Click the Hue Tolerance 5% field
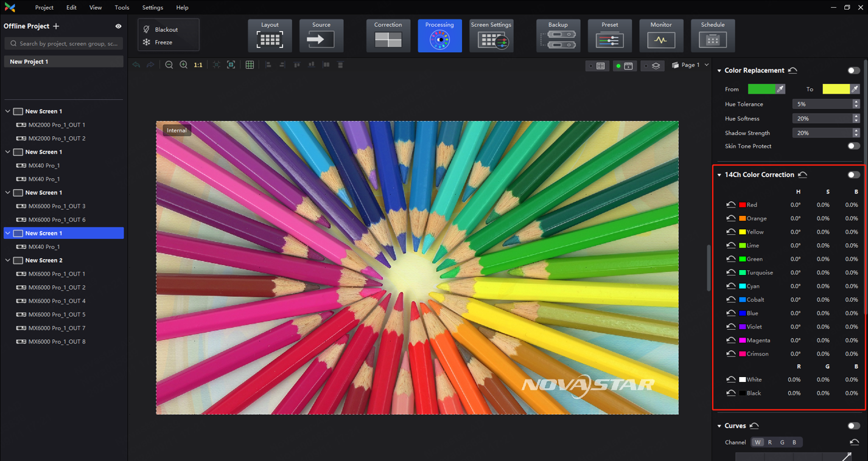This screenshot has width=868, height=461. [x=822, y=104]
